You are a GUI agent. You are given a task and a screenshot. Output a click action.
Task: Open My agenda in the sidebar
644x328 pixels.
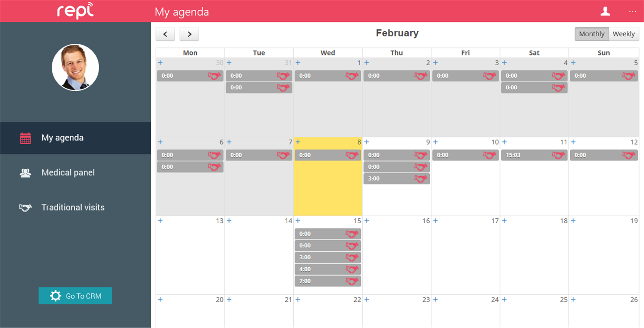pos(63,138)
